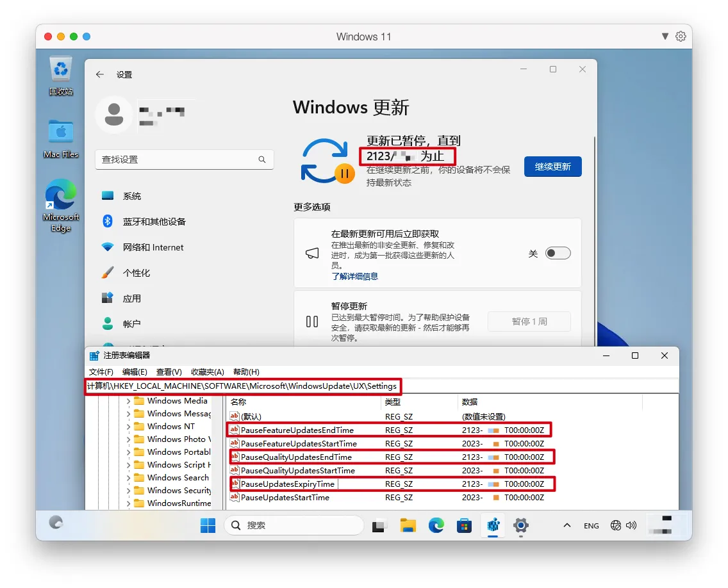Toggle 在最新更新可用后立即获取 switch
This screenshot has height=588, width=728.
[x=558, y=253]
